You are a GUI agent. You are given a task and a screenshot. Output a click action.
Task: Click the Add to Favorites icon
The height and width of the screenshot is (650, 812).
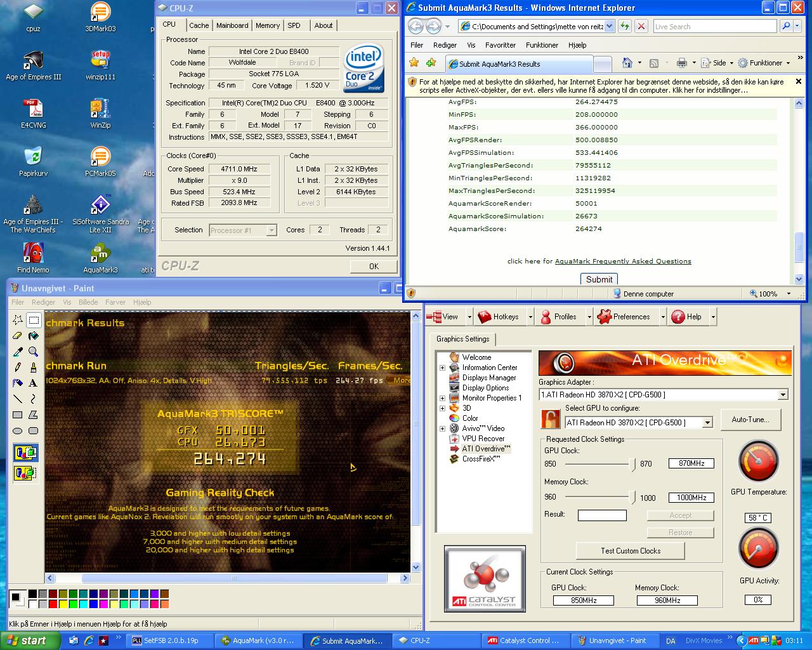click(x=431, y=63)
